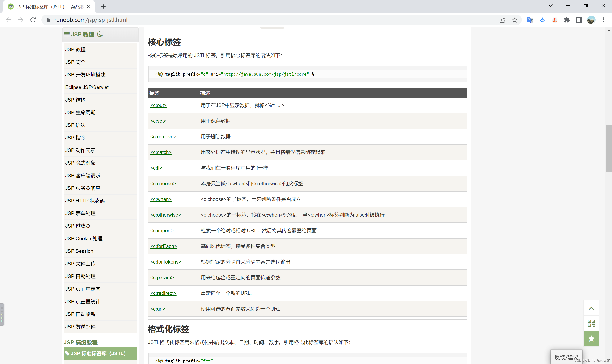Select the side panel icon in toolbar
This screenshot has height=364, width=612.
pos(579,20)
